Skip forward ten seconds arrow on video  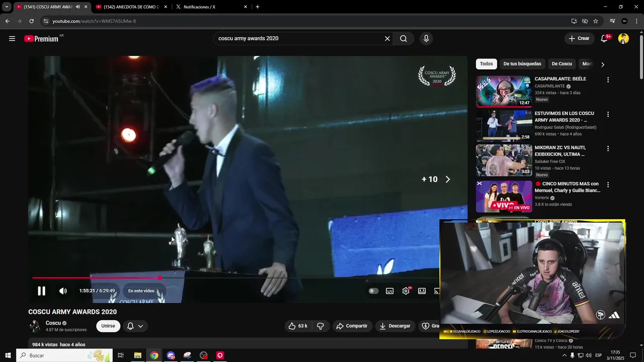coord(448,179)
